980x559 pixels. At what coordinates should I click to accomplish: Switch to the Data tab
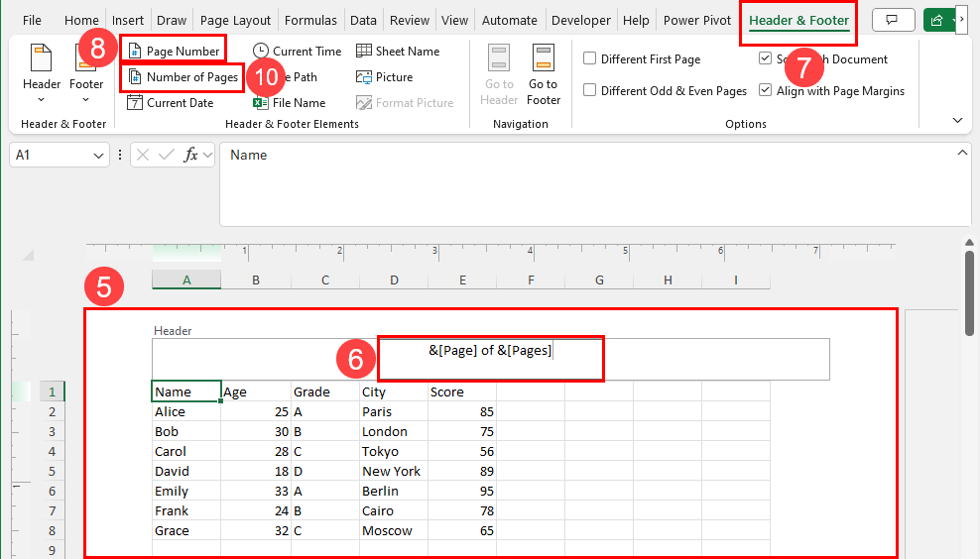363,20
